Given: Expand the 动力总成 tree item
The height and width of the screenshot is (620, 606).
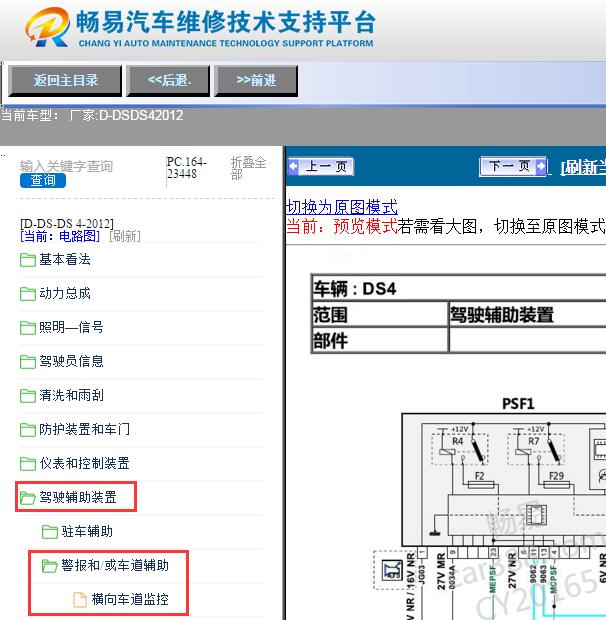Looking at the screenshot, I should [x=65, y=293].
